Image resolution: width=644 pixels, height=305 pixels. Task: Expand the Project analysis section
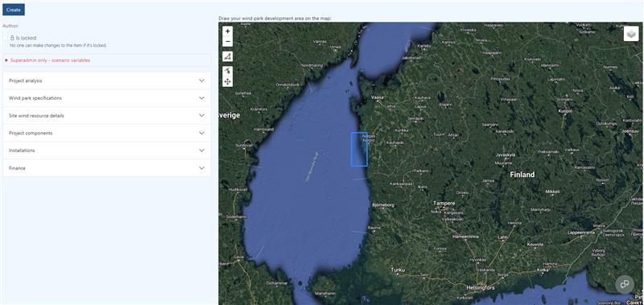(x=107, y=80)
